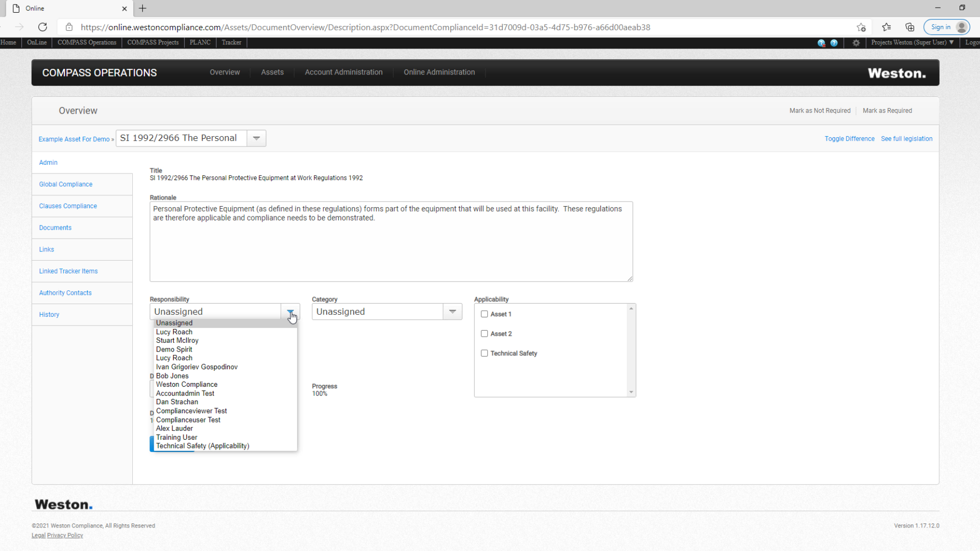Click the help icon with red X

[x=821, y=43]
